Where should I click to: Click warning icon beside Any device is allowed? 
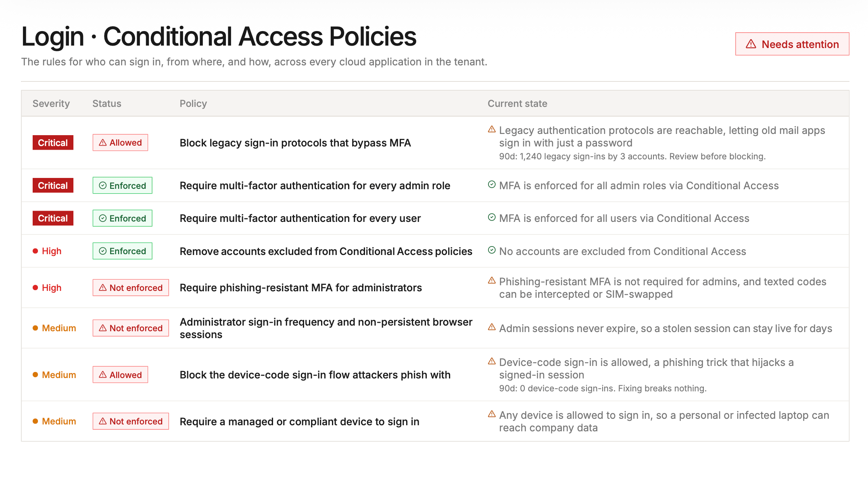[x=492, y=414]
